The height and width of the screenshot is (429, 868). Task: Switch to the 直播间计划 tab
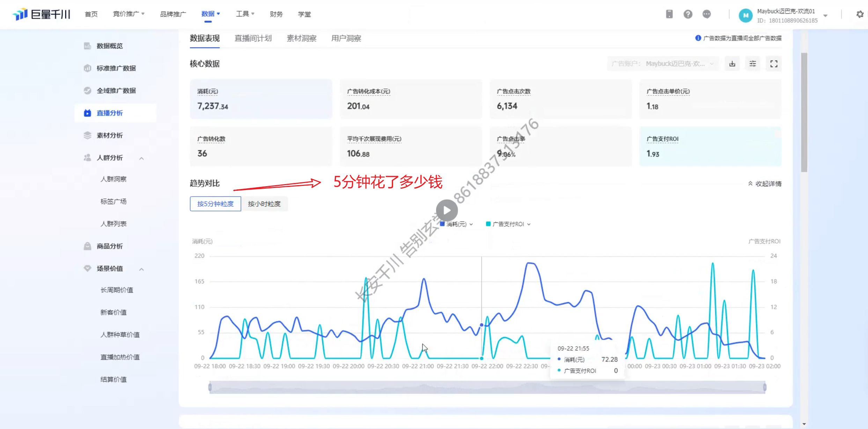pyautogui.click(x=253, y=38)
